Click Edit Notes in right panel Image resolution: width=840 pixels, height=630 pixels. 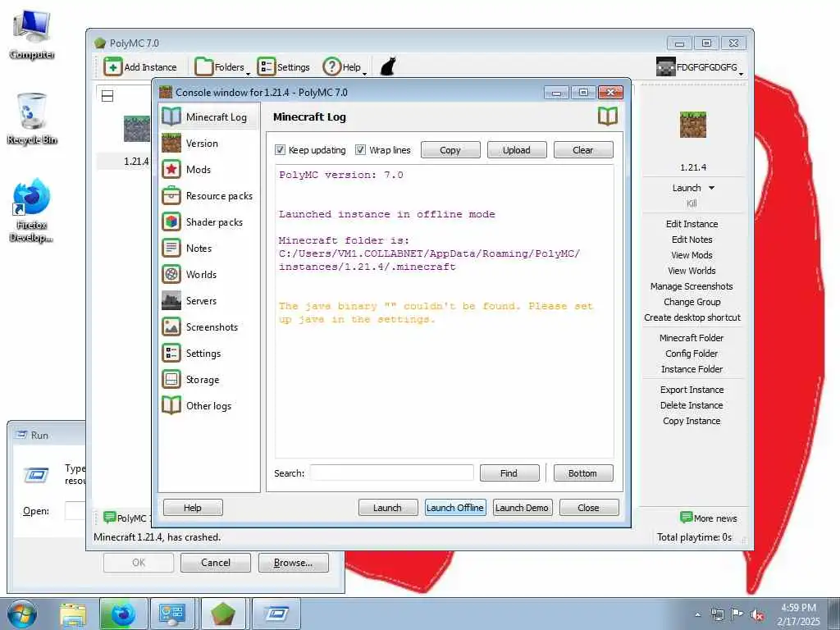692,240
